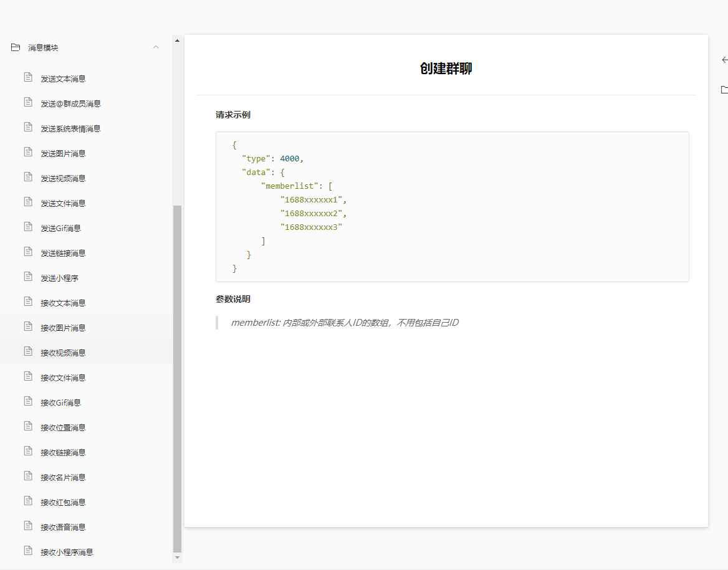This screenshot has height=570, width=728.
Task: Click the "type": 4000 code line
Action: tap(272, 159)
